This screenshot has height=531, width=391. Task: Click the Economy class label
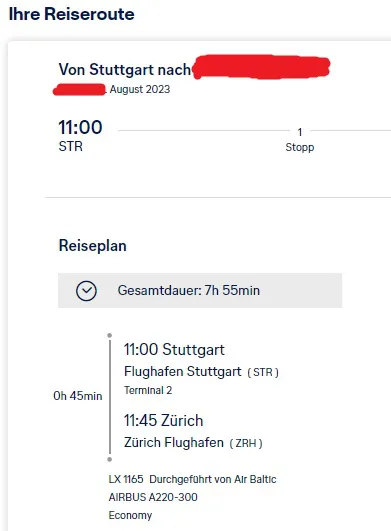(x=130, y=515)
